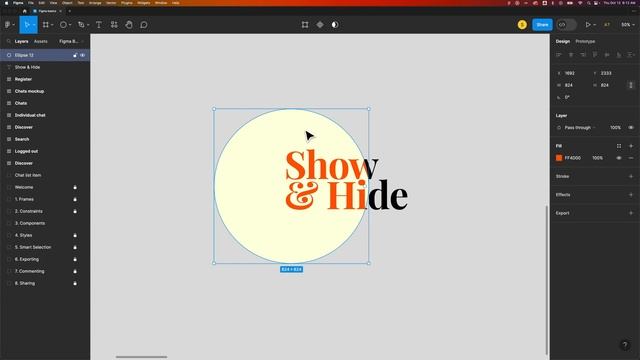The height and width of the screenshot is (360, 640).
Task: Open the Resources tool
Action: [x=114, y=25]
